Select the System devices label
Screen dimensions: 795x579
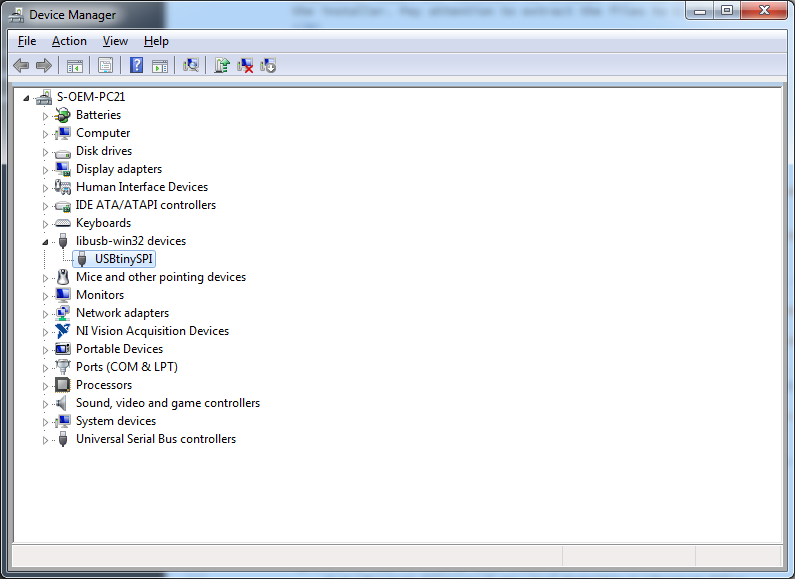coord(116,421)
